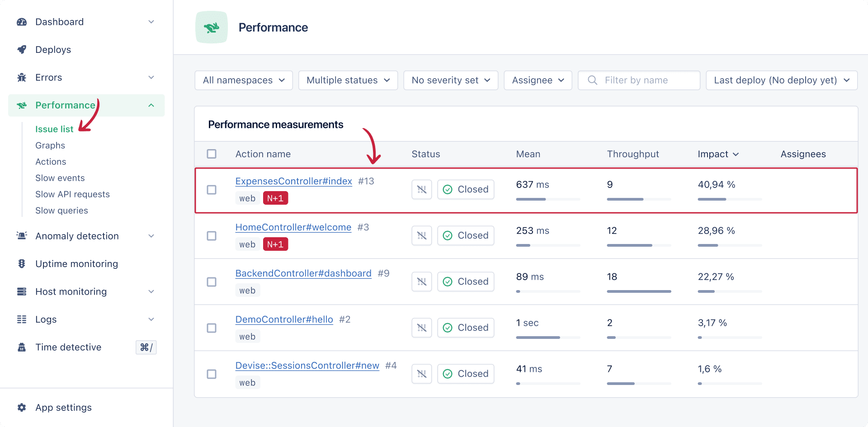This screenshot has width=868, height=427.
Task: Click Closed status button for Devise::SessionsController#new
Action: click(466, 374)
